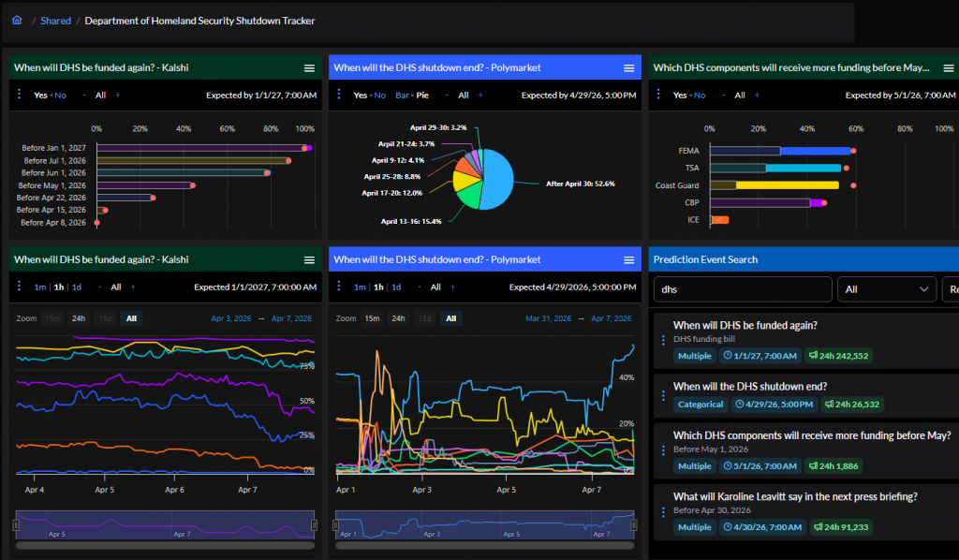
Task: Open the All filter dropdown in Event Search
Action: (x=886, y=289)
